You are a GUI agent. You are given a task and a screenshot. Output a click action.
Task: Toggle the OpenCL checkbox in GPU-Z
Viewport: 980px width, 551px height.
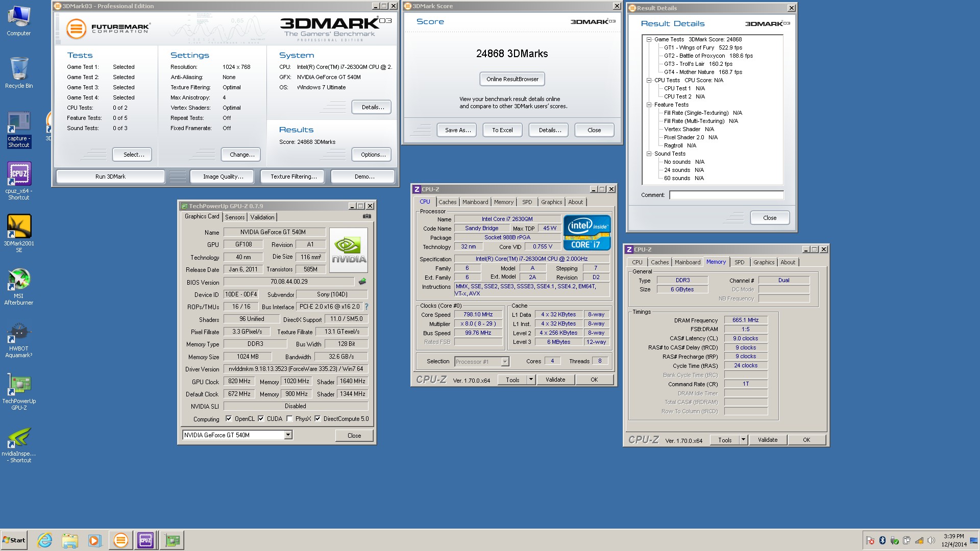point(229,419)
